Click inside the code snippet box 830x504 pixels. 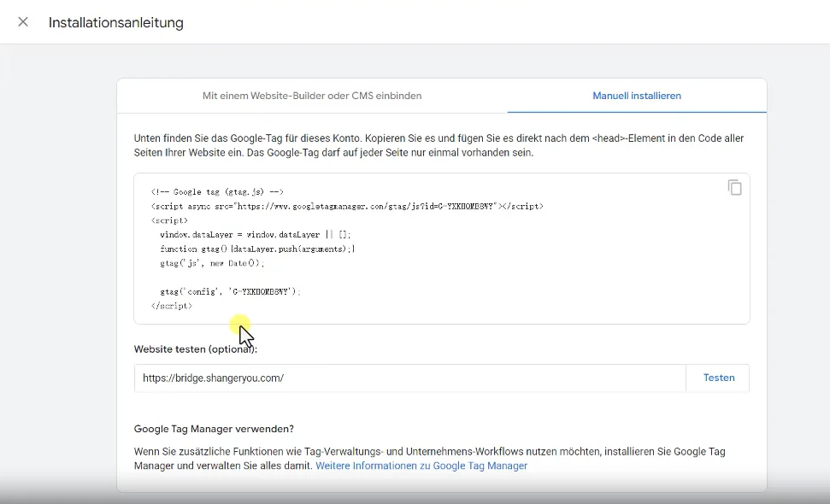441,248
